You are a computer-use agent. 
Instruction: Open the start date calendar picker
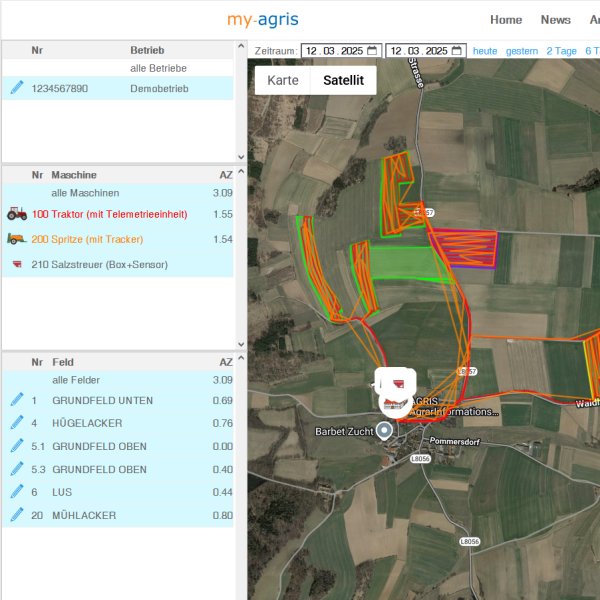point(372,51)
